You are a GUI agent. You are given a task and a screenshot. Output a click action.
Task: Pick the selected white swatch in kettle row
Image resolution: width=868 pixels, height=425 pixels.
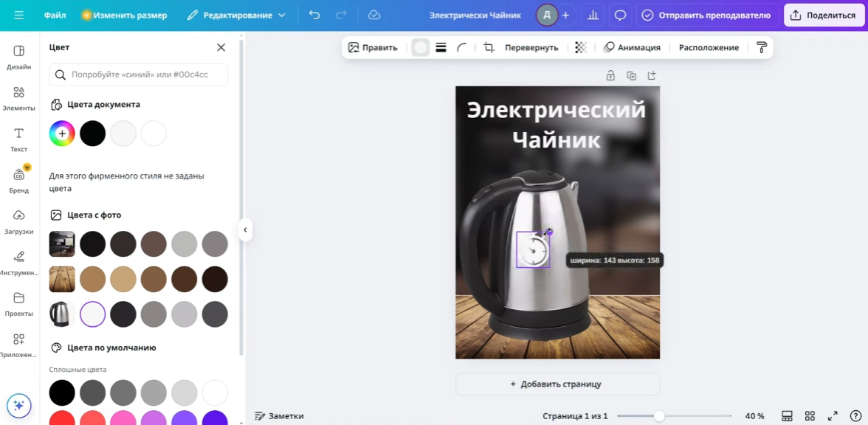pos(92,314)
